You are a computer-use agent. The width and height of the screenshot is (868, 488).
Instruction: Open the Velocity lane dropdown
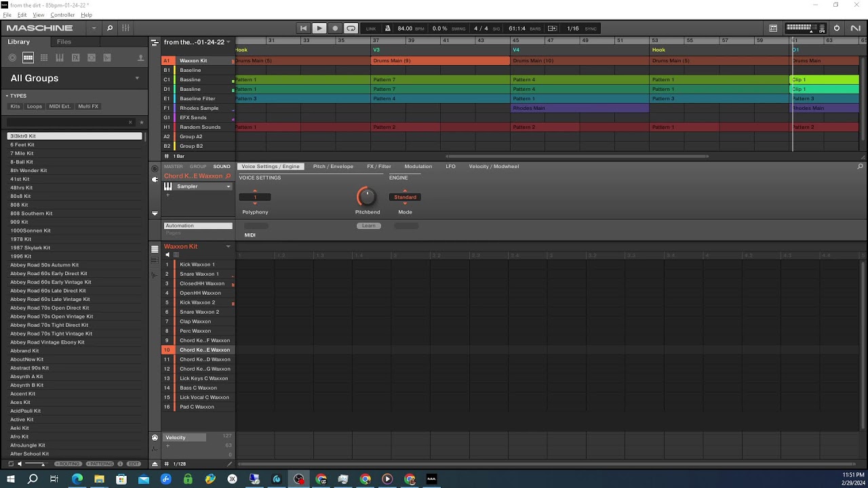click(x=185, y=437)
